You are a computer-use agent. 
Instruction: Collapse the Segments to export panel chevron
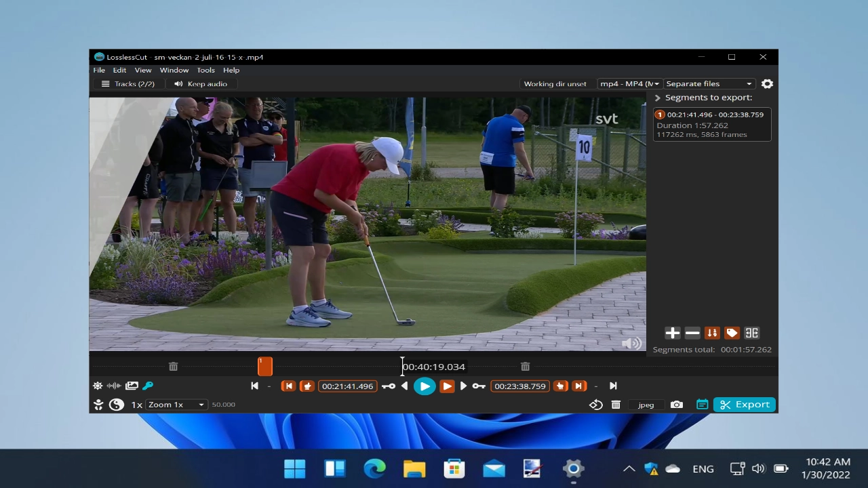pyautogui.click(x=657, y=98)
